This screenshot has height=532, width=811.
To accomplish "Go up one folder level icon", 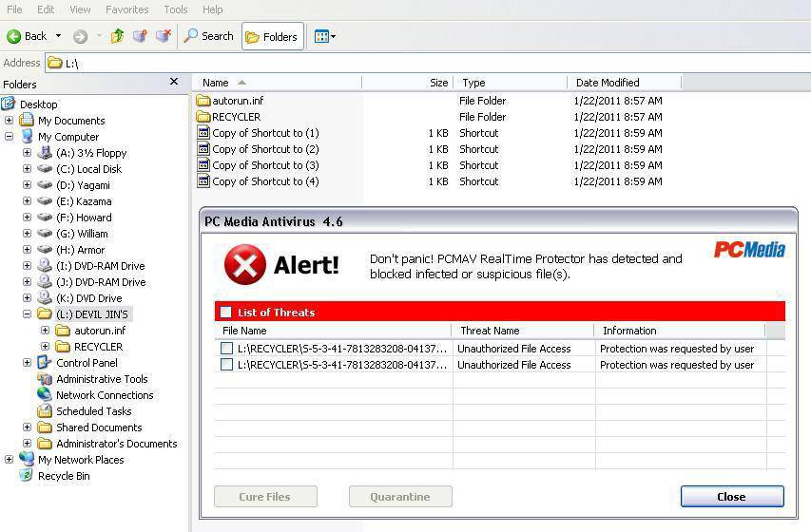I will (117, 36).
